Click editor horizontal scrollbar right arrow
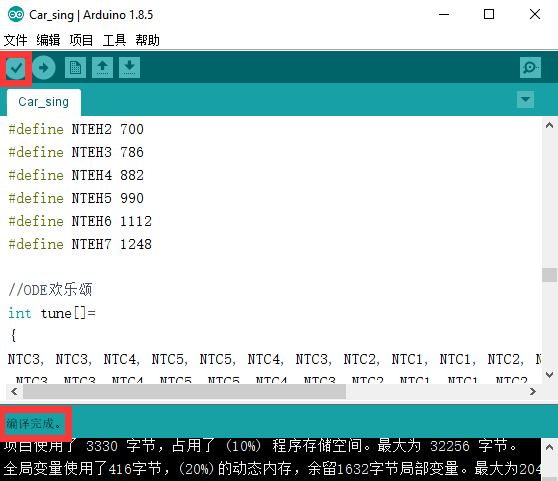The image size is (558, 481). click(533, 392)
